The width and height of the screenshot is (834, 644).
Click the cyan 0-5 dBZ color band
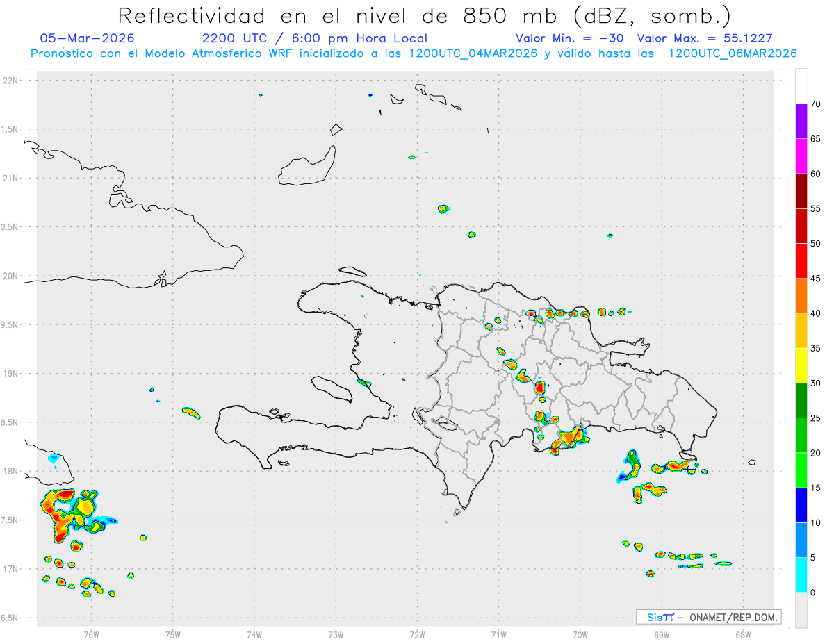[801, 575]
